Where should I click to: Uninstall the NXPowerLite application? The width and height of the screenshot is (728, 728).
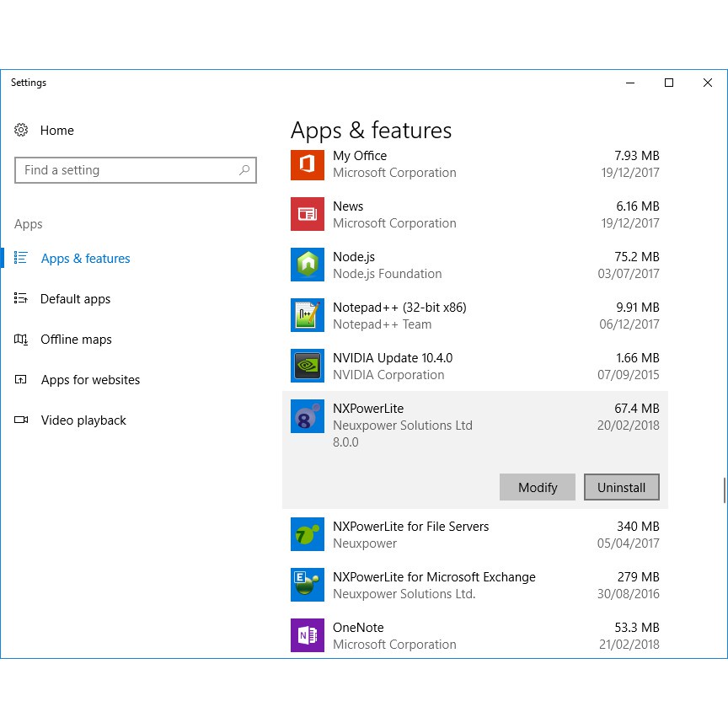(621, 487)
